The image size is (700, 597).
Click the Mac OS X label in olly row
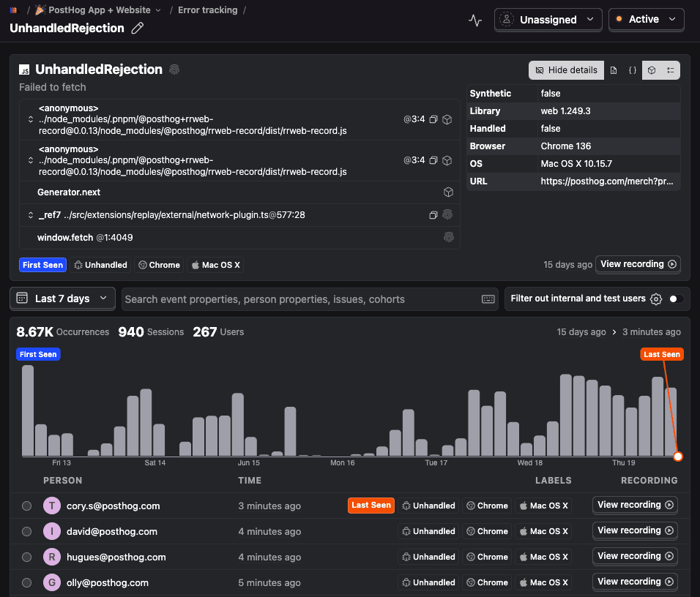tap(543, 582)
